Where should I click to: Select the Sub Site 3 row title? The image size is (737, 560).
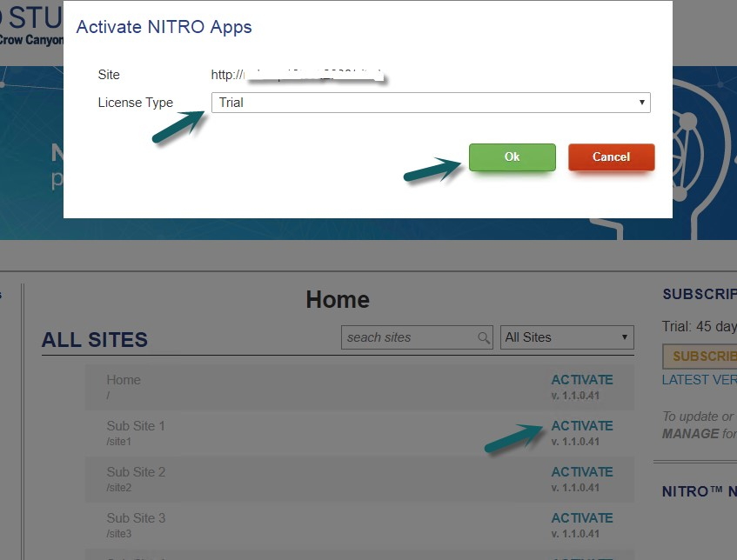(136, 517)
